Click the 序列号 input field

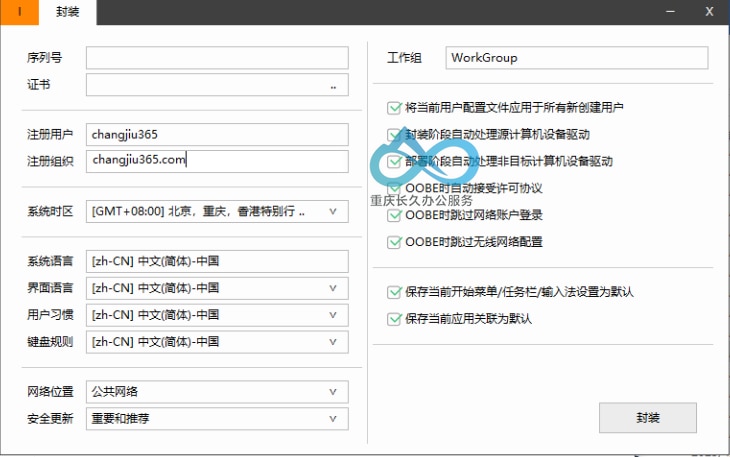pos(217,58)
